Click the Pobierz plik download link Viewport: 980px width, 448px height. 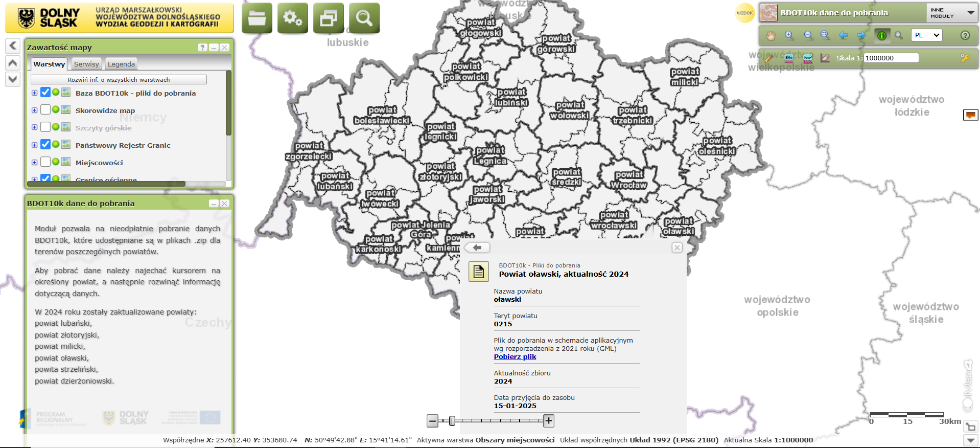(515, 357)
